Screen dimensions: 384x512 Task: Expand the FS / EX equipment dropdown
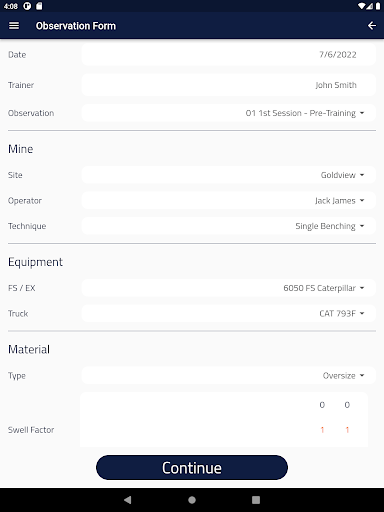[x=228, y=288]
